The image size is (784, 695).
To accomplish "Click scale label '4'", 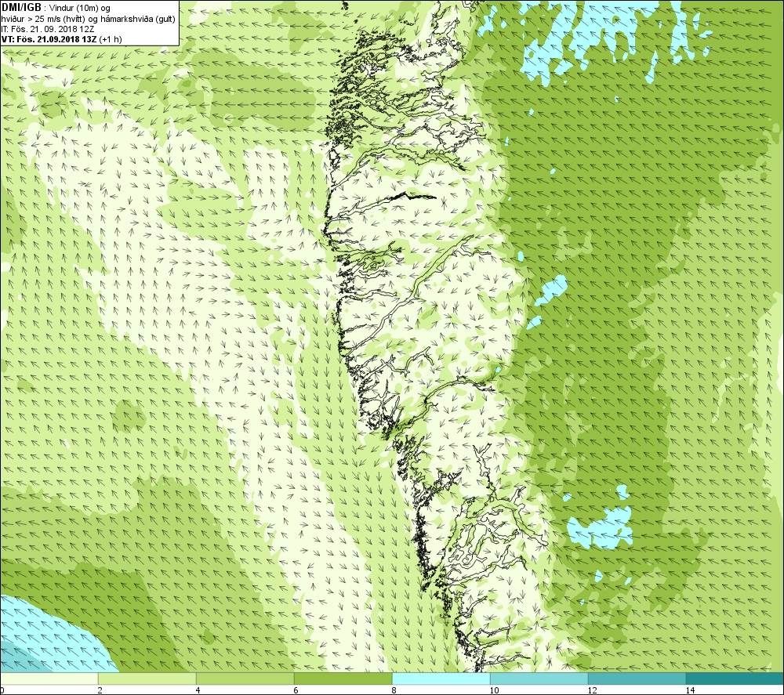I will coord(198,690).
